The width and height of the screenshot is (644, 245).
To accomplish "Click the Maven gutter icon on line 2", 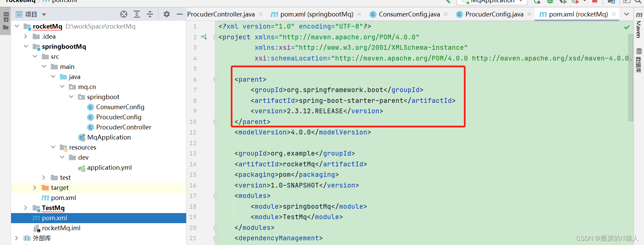I will pyautogui.click(x=204, y=37).
